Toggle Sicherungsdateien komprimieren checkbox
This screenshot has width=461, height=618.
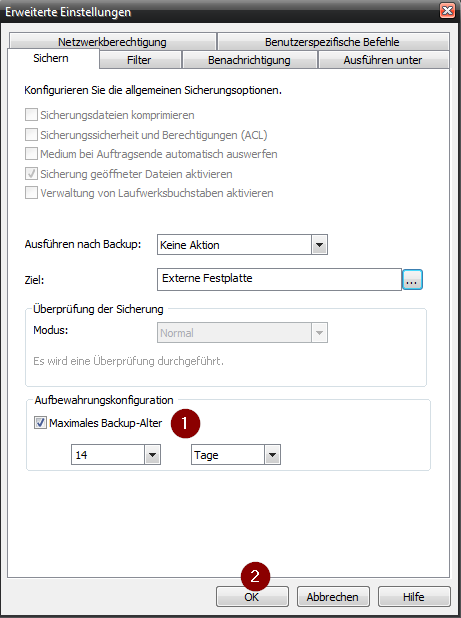pos(32,115)
